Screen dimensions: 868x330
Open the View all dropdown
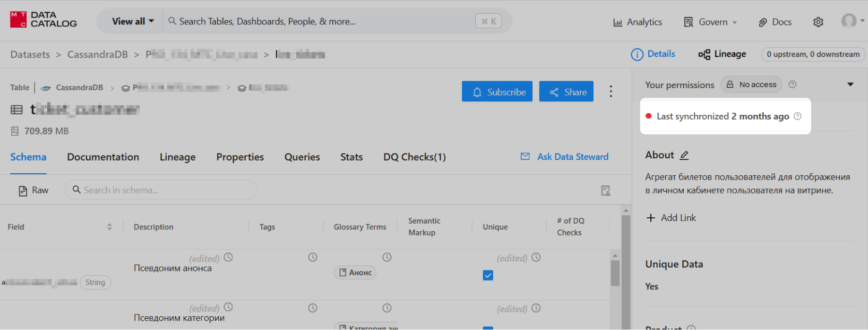coord(133,21)
